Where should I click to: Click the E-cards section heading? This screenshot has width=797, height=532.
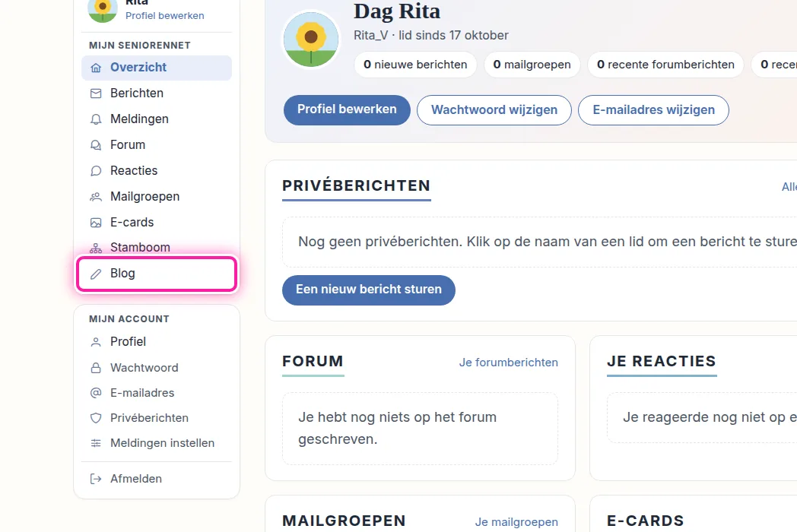(x=646, y=521)
